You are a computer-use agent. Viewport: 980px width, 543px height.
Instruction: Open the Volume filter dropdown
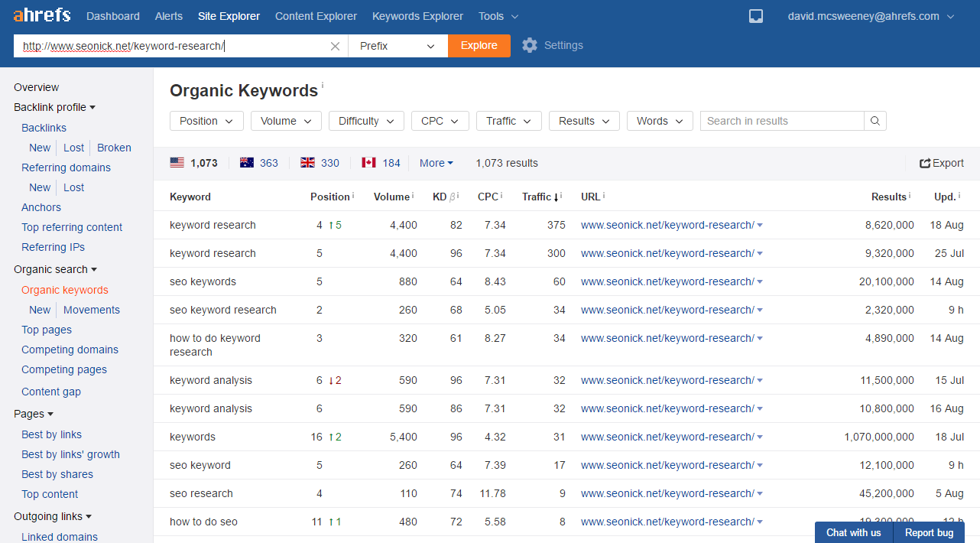tap(286, 121)
